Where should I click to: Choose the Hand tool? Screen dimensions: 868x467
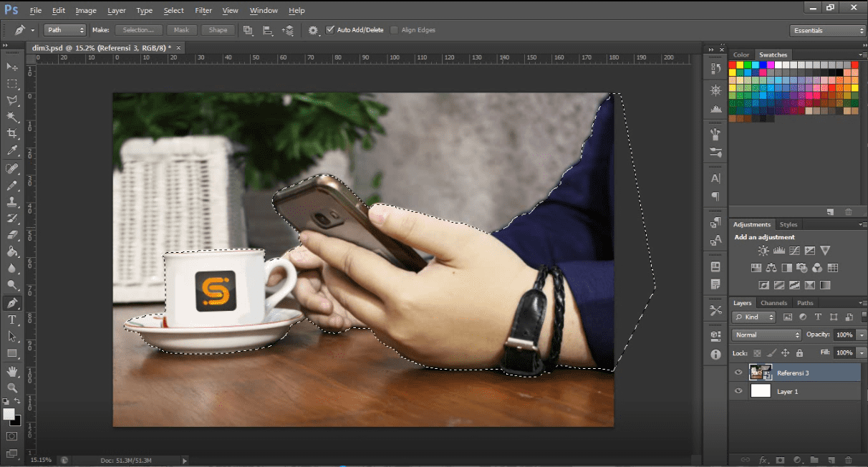(12, 371)
